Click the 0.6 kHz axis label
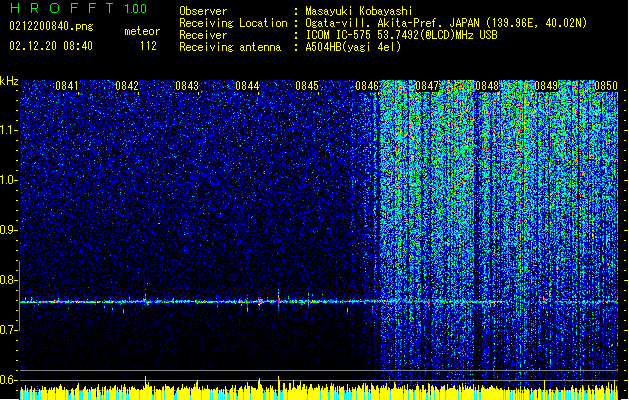The height and width of the screenshot is (400, 629). [9, 380]
